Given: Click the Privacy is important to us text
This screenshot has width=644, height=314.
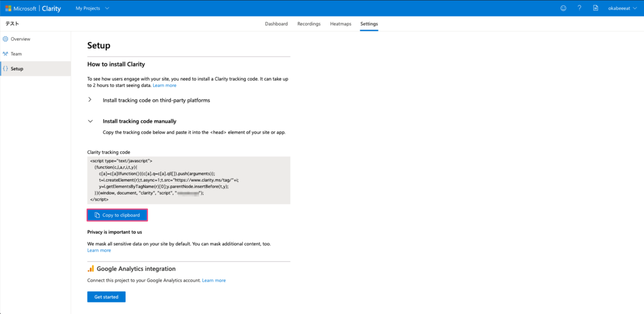Looking at the screenshot, I should (115, 232).
